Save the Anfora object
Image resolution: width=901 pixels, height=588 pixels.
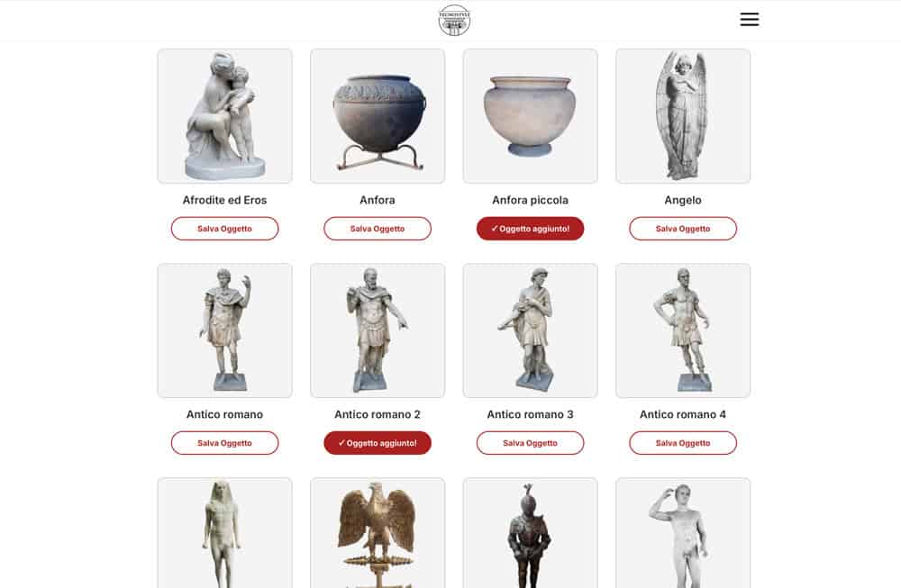click(378, 229)
